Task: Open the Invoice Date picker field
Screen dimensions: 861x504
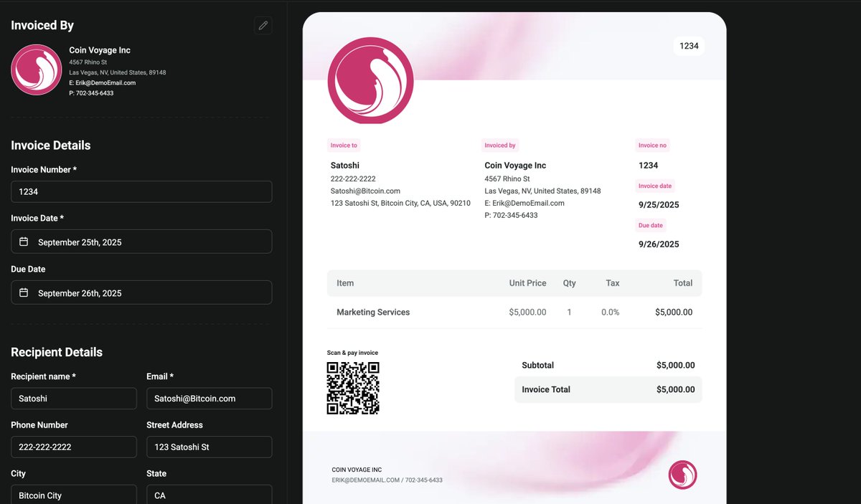Action: point(141,241)
